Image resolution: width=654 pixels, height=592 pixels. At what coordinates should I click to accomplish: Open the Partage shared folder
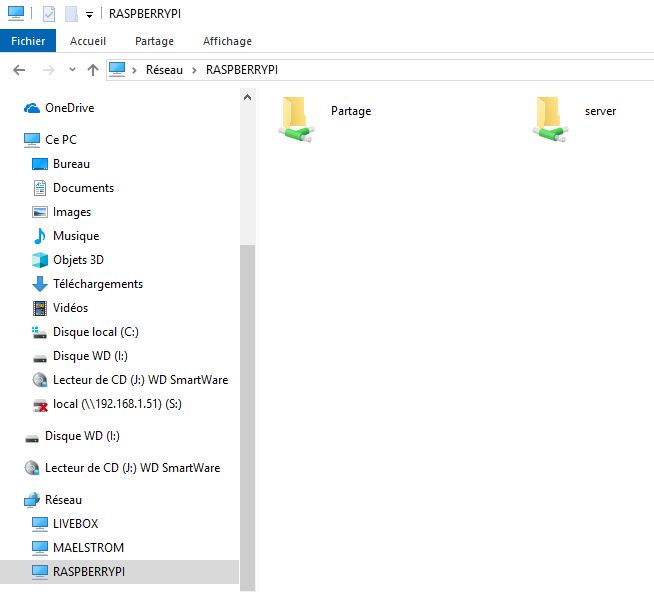pos(295,118)
